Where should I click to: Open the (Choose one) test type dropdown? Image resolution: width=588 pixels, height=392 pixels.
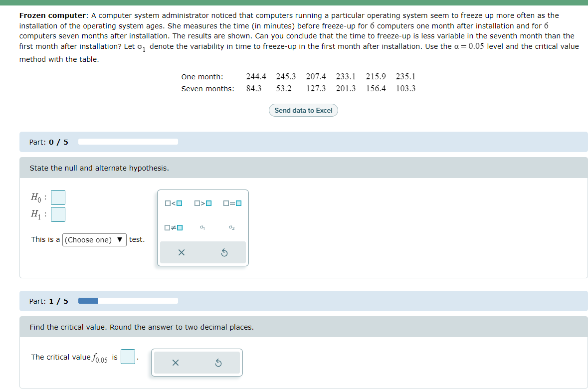(x=94, y=239)
